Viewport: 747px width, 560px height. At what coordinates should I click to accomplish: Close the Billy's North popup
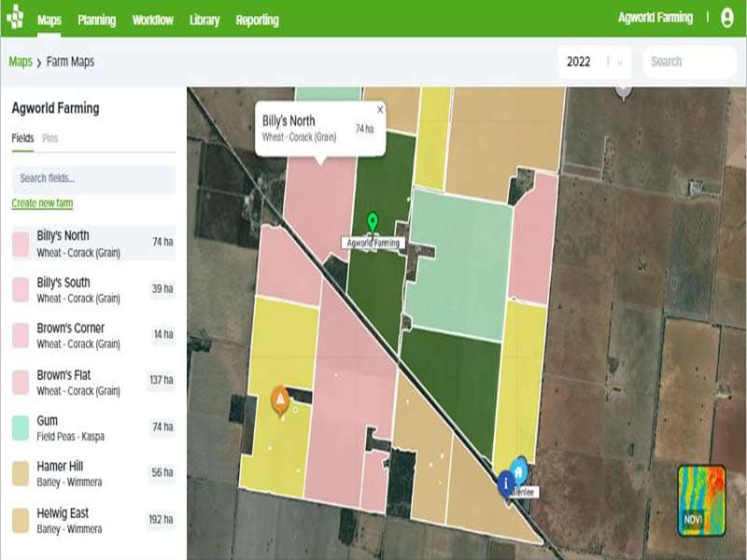tap(380, 109)
